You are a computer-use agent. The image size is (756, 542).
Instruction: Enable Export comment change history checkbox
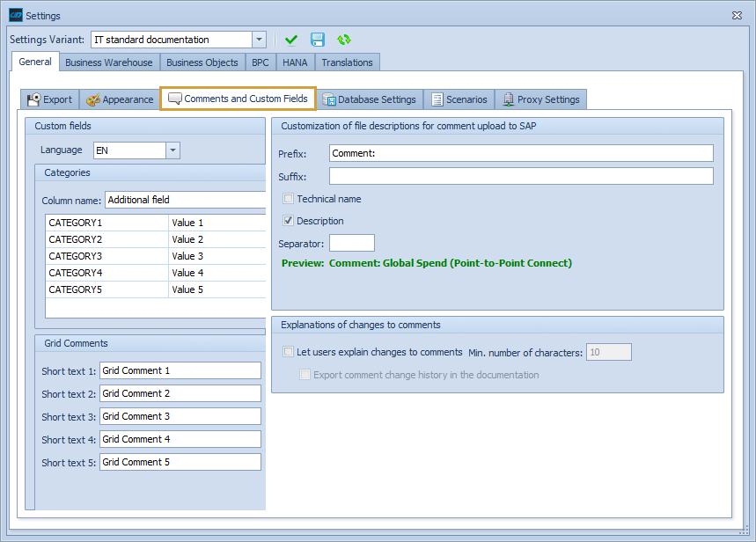click(304, 374)
